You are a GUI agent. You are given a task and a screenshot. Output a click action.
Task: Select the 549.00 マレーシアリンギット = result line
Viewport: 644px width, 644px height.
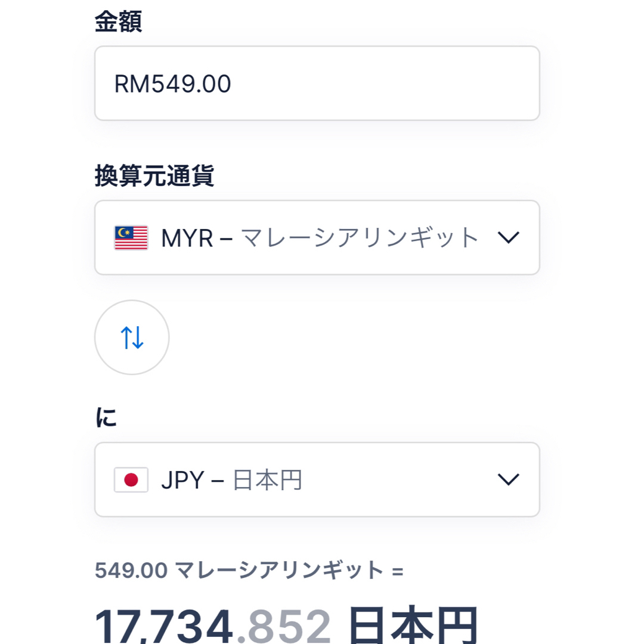click(x=249, y=570)
